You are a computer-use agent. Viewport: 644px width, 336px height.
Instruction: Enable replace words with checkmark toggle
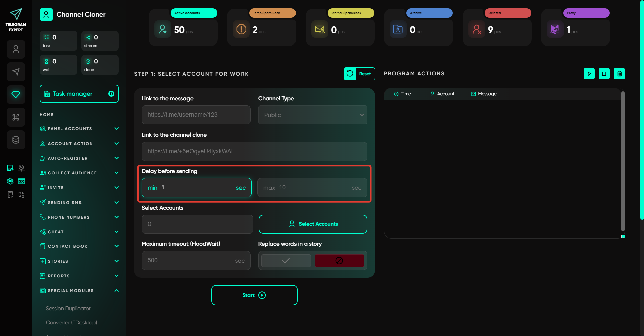[x=286, y=261]
